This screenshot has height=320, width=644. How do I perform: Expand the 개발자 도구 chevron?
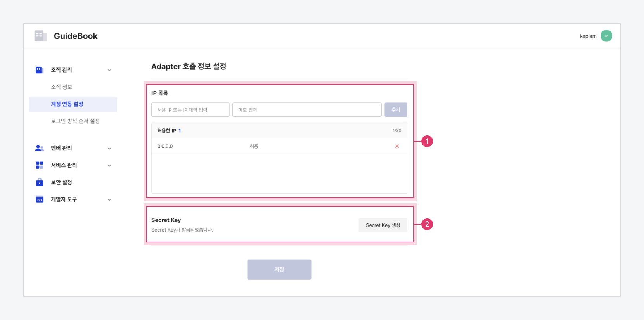click(109, 200)
